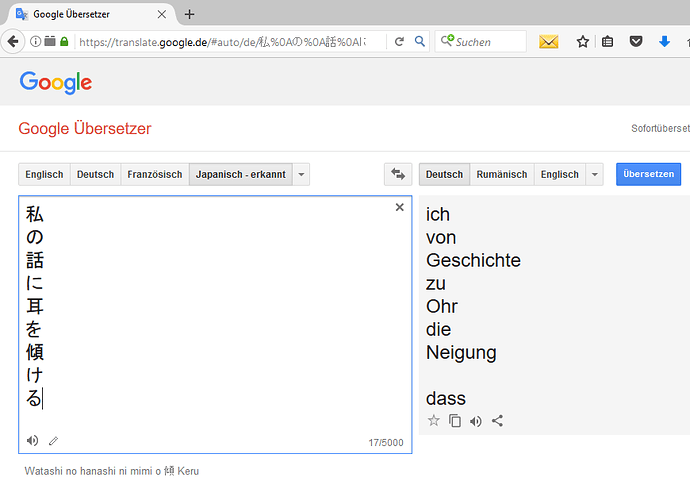The height and width of the screenshot is (480, 690).
Task: Click the blue magnifier in address bar
Action: (420, 41)
